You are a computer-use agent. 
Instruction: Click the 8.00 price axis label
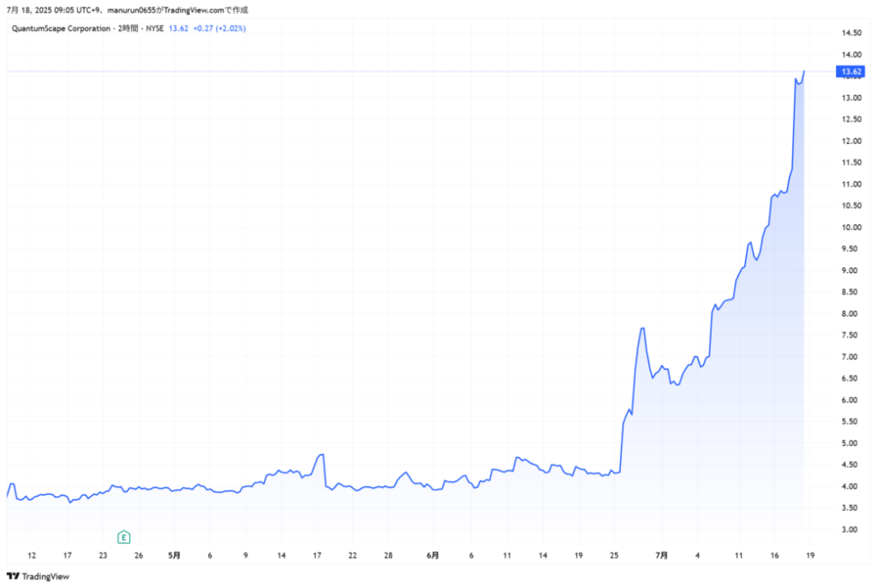(x=850, y=313)
